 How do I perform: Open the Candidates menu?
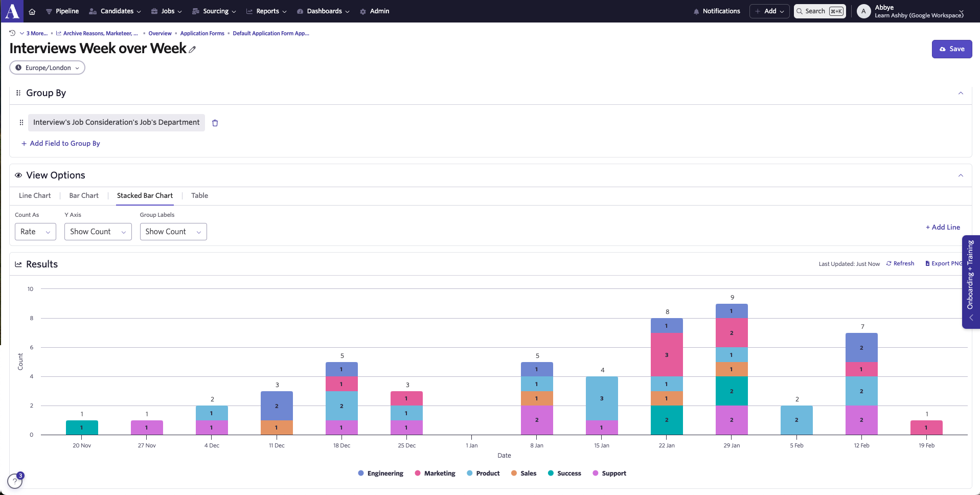[115, 11]
